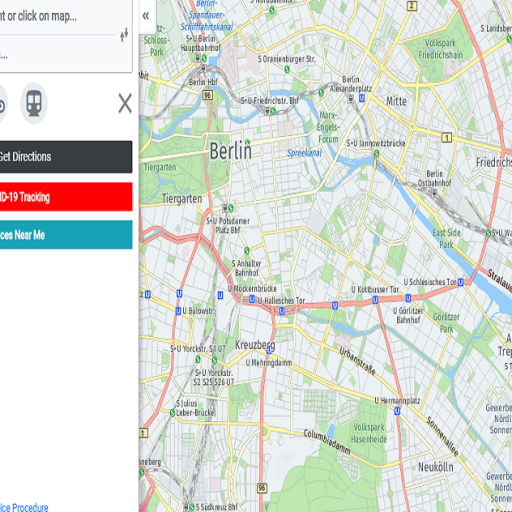Click U-Bahn icon at Hermannplatz

[x=397, y=411]
